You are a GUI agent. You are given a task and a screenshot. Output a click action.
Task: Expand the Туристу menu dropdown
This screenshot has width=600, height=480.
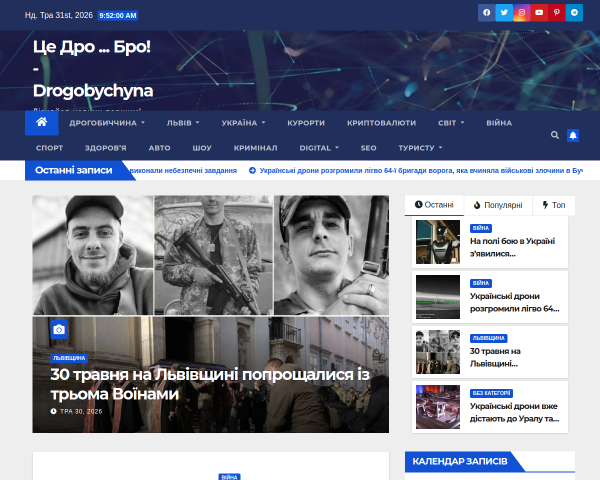(420, 148)
